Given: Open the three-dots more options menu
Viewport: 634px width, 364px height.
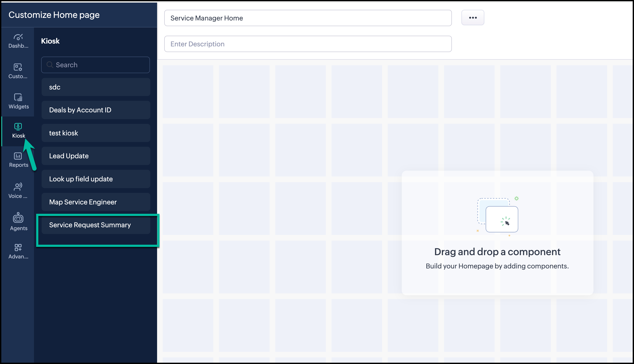Looking at the screenshot, I should click(x=473, y=18).
